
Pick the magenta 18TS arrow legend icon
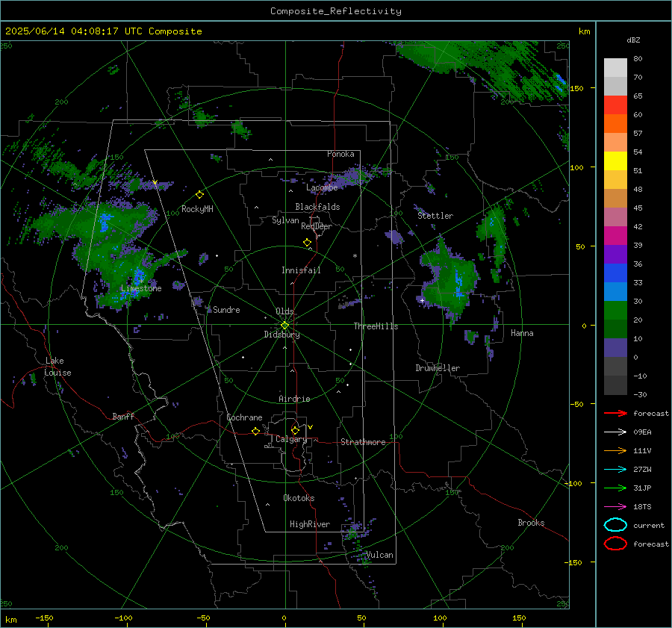click(x=615, y=507)
